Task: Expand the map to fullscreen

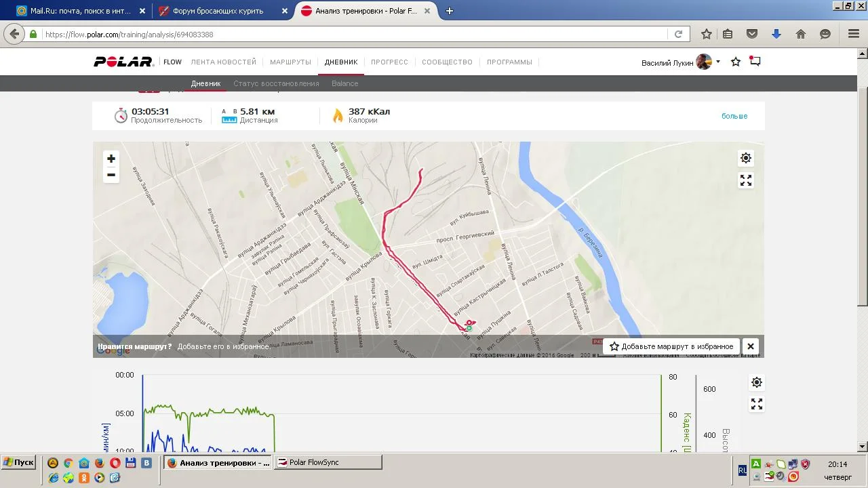Action: [x=746, y=180]
